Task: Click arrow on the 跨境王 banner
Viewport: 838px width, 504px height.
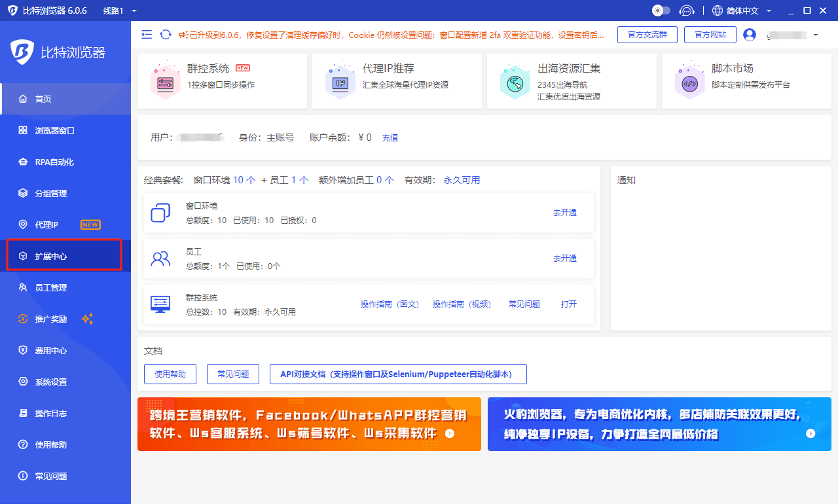Action: tap(449, 433)
